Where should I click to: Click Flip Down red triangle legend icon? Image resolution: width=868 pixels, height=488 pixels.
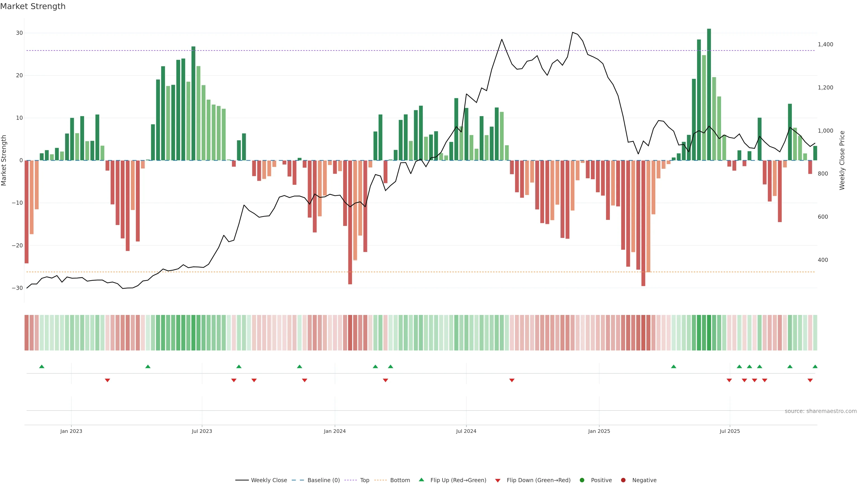[498, 481]
